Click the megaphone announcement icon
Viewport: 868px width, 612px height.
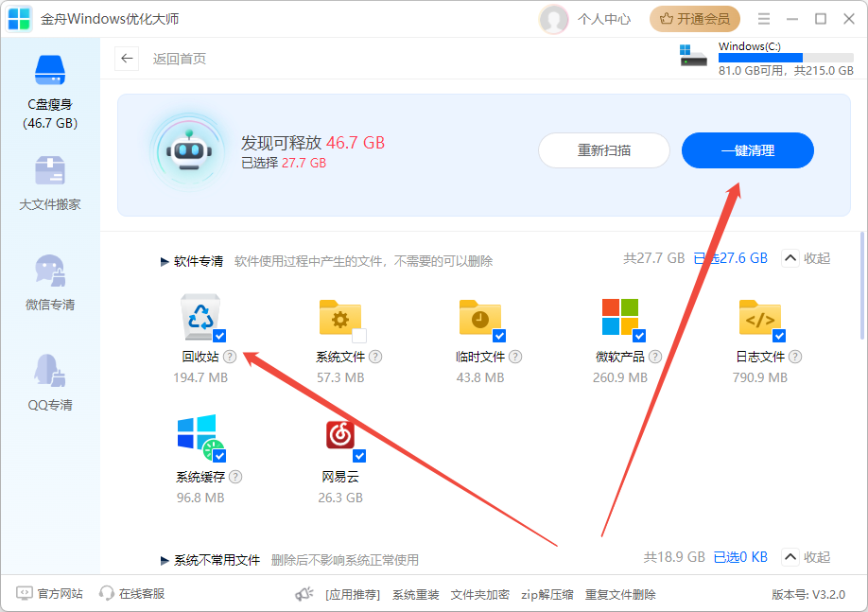pos(304,594)
